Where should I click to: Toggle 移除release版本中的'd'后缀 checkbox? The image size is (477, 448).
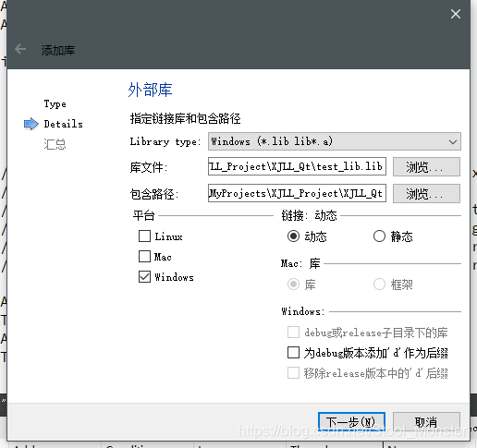click(293, 372)
